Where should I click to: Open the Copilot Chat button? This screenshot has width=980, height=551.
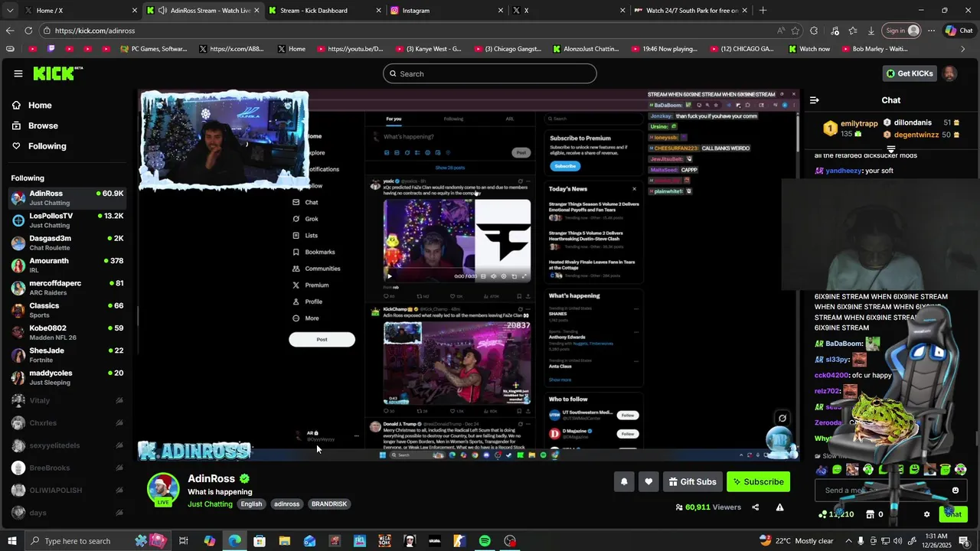point(959,31)
